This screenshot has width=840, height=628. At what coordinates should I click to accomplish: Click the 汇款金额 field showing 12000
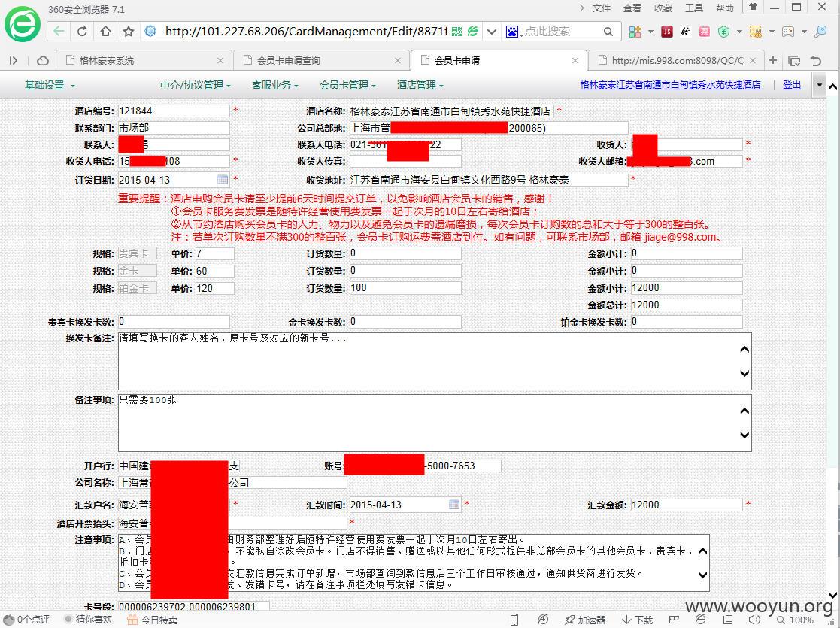tap(687, 505)
